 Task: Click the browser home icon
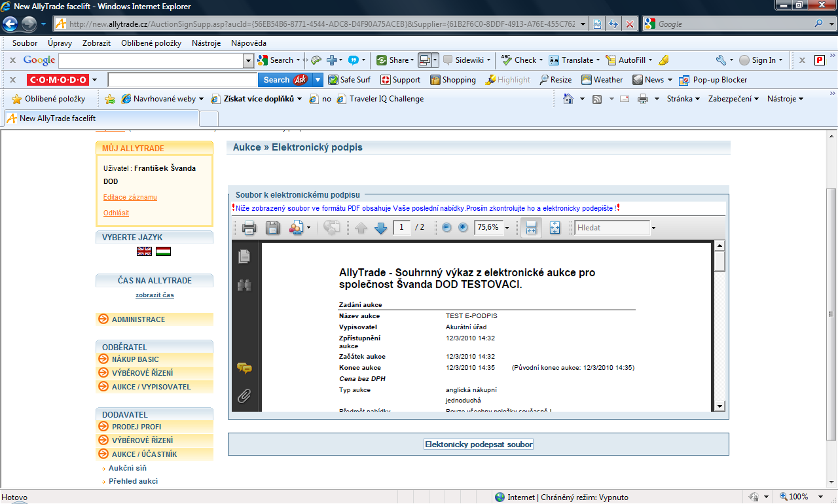(x=568, y=99)
